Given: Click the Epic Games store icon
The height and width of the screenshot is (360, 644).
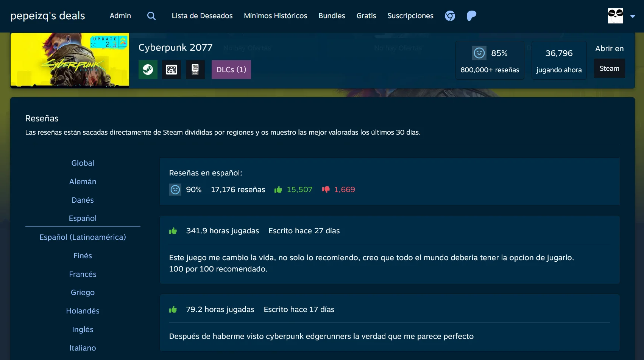Looking at the screenshot, I should click(x=195, y=70).
